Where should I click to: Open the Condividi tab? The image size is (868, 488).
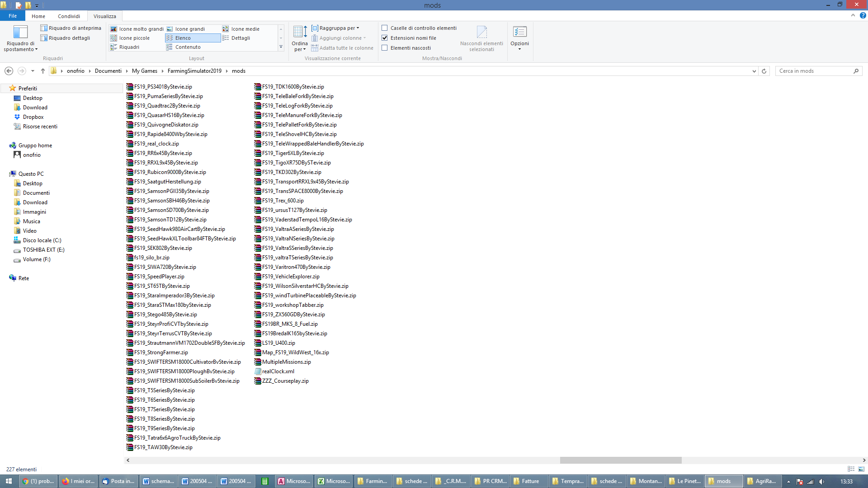coord(69,16)
